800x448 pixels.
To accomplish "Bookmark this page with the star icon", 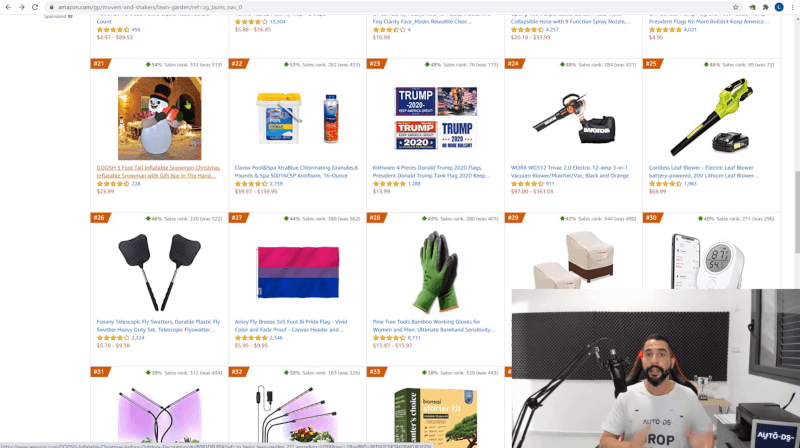I will click(x=736, y=7).
